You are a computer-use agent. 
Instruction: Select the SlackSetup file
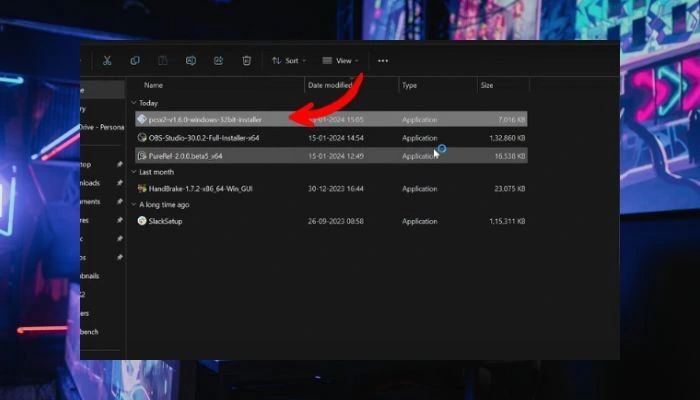(331, 221)
